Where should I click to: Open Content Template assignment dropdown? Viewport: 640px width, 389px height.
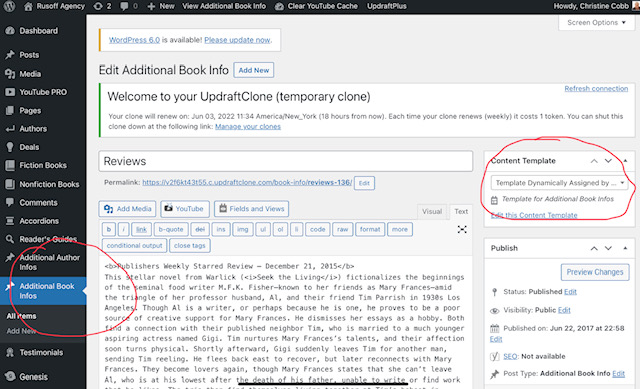point(559,183)
